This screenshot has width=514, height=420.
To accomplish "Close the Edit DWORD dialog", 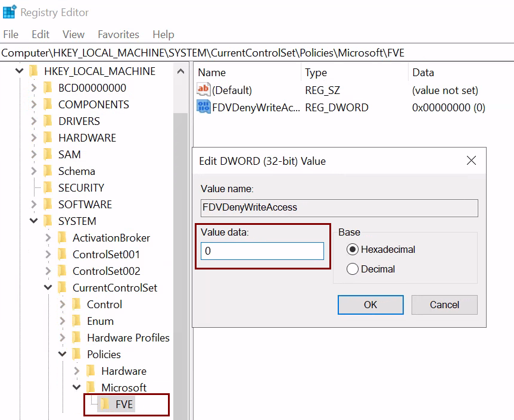I will click(x=471, y=161).
